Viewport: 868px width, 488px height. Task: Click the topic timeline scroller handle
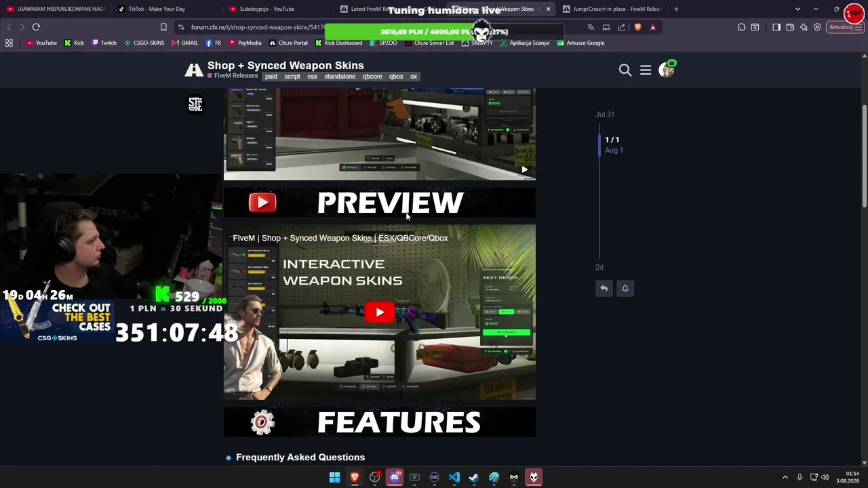click(x=599, y=145)
